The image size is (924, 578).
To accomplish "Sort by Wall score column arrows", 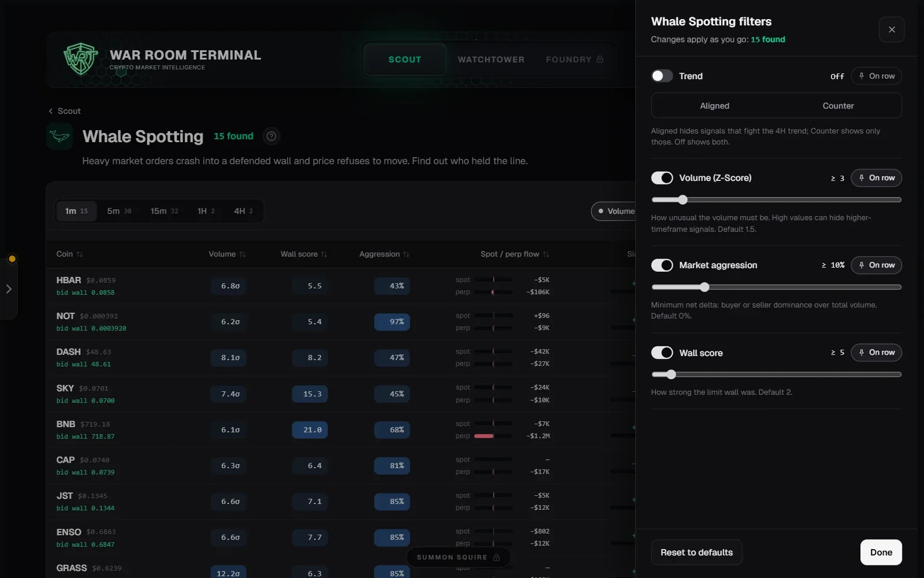I will tap(324, 254).
